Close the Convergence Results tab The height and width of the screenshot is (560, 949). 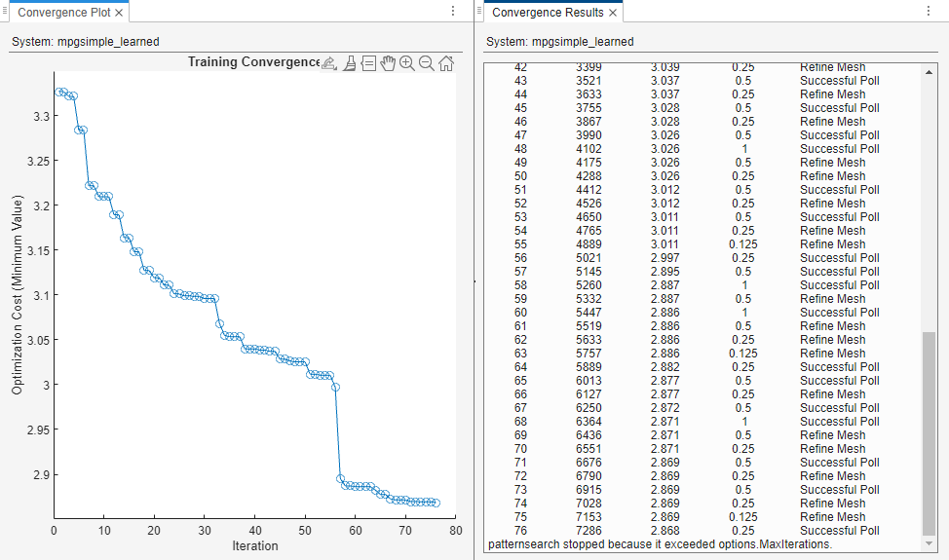613,13
